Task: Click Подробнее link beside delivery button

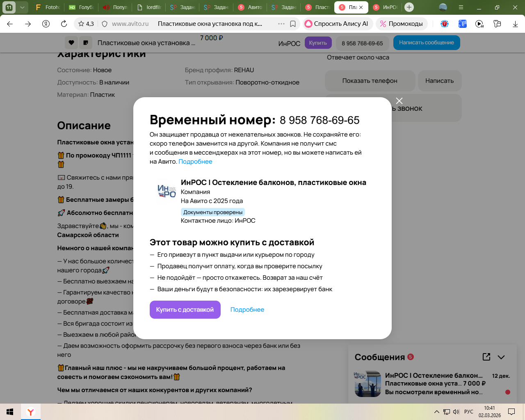Action: coord(247,310)
